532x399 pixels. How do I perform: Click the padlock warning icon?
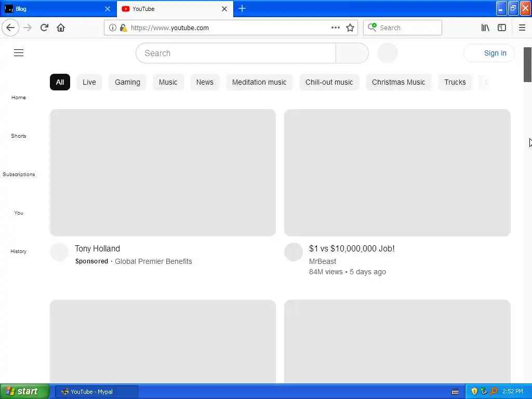tap(123, 28)
